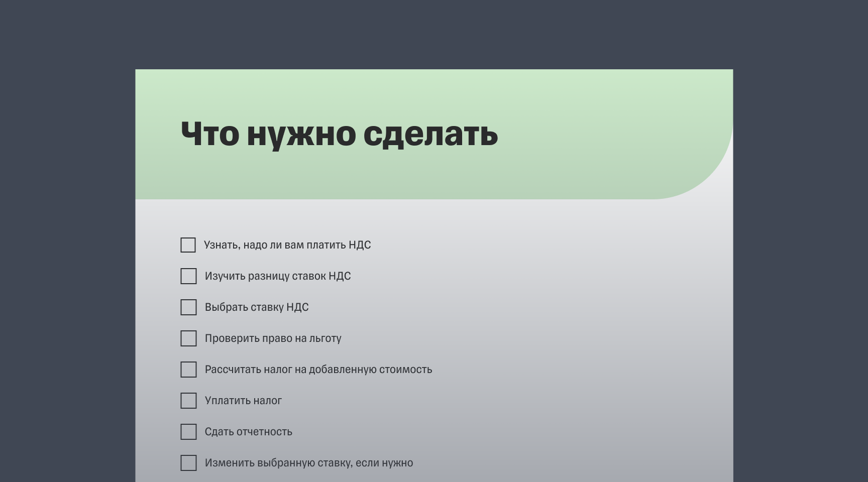868x482 pixels.
Task: Check the box for 'Узнать, надо ли вам платить НДС'
Action: (x=188, y=245)
